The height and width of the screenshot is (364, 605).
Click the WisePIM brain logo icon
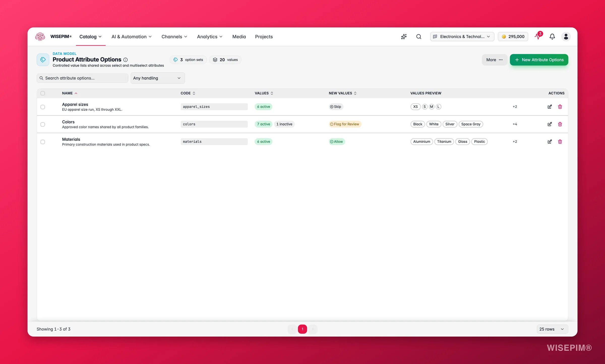40,37
